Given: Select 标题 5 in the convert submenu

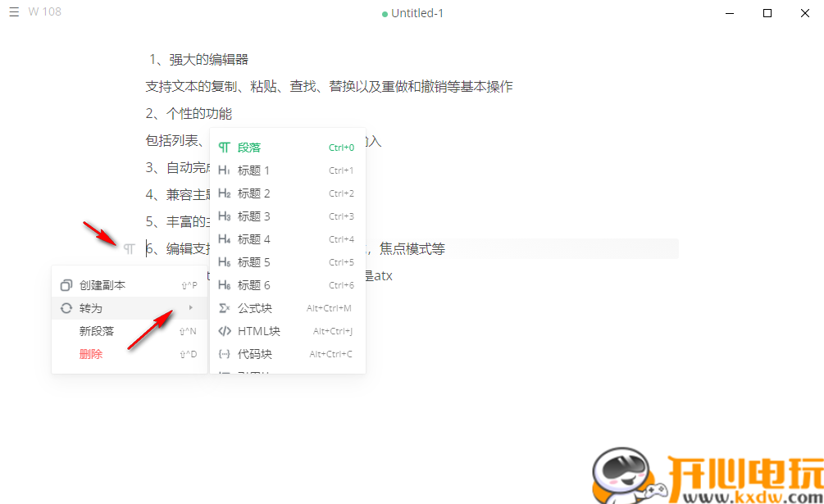Looking at the screenshot, I should (x=253, y=261).
